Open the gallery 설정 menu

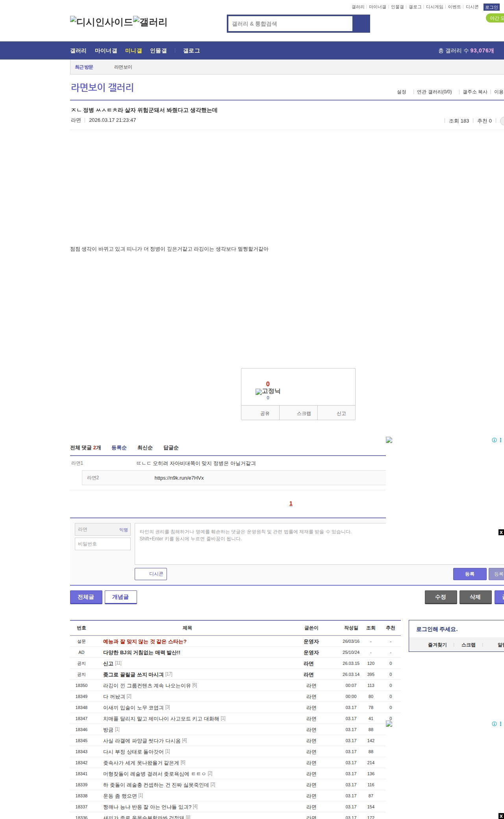(x=401, y=92)
